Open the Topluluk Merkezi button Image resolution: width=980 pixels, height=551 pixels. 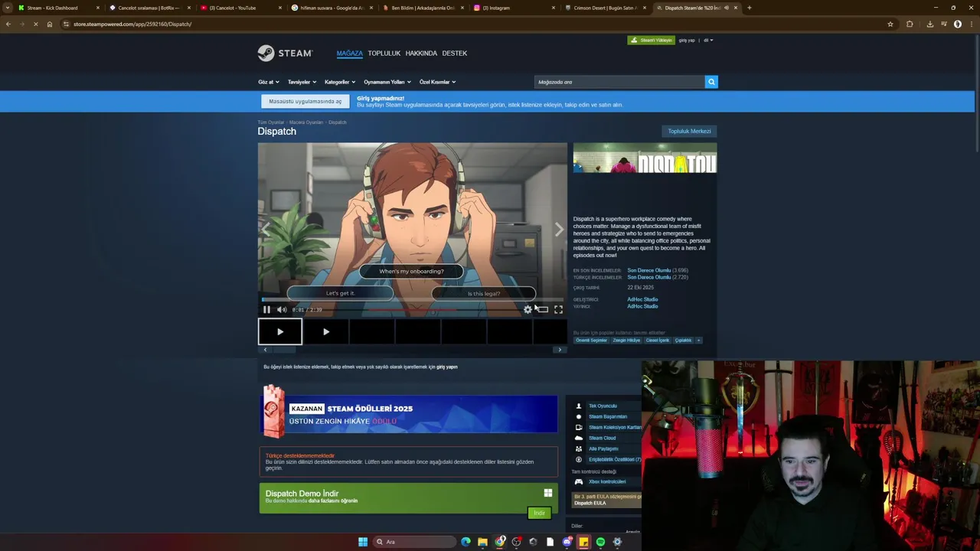(x=689, y=131)
